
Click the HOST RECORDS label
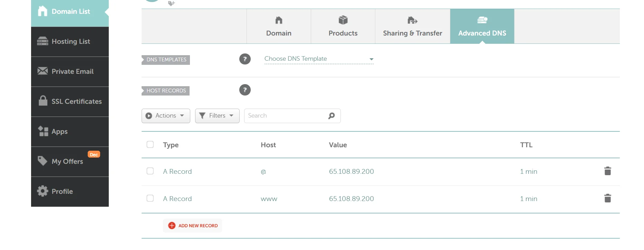(x=166, y=91)
